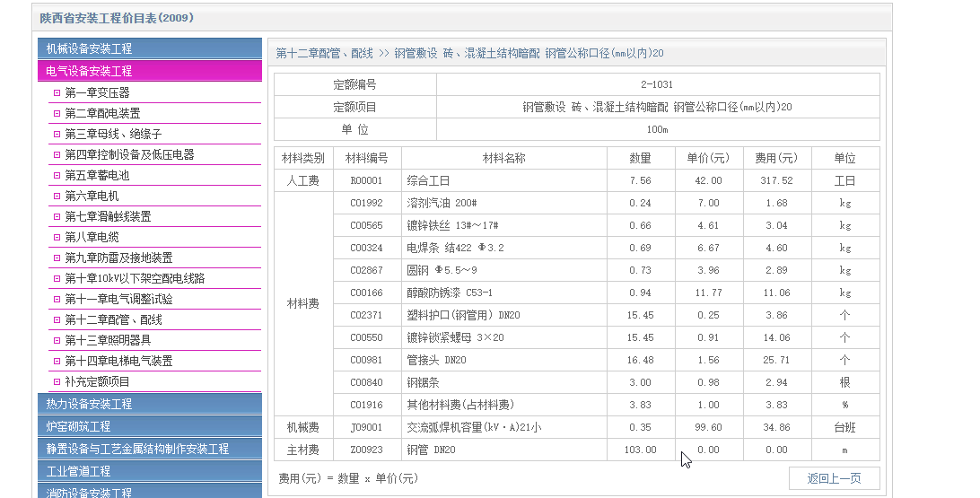
Task: Open chapter 第九章防雷及接地装置
Action: pos(118,258)
